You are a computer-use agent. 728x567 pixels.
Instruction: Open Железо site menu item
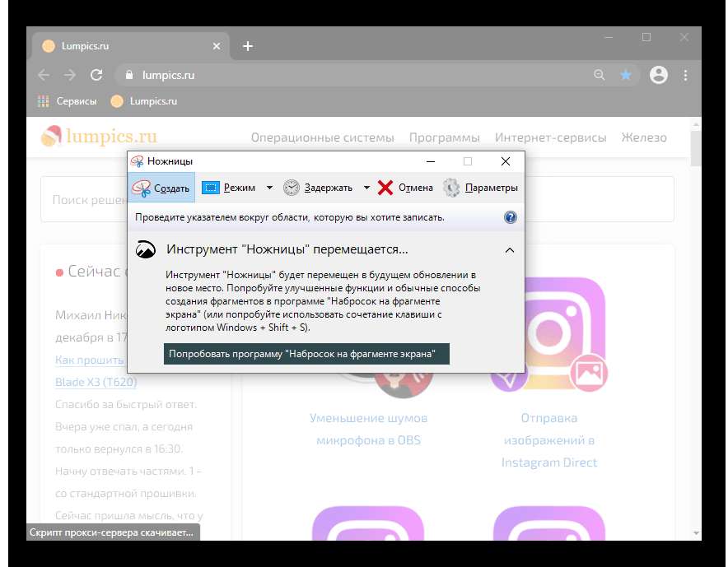(x=644, y=137)
